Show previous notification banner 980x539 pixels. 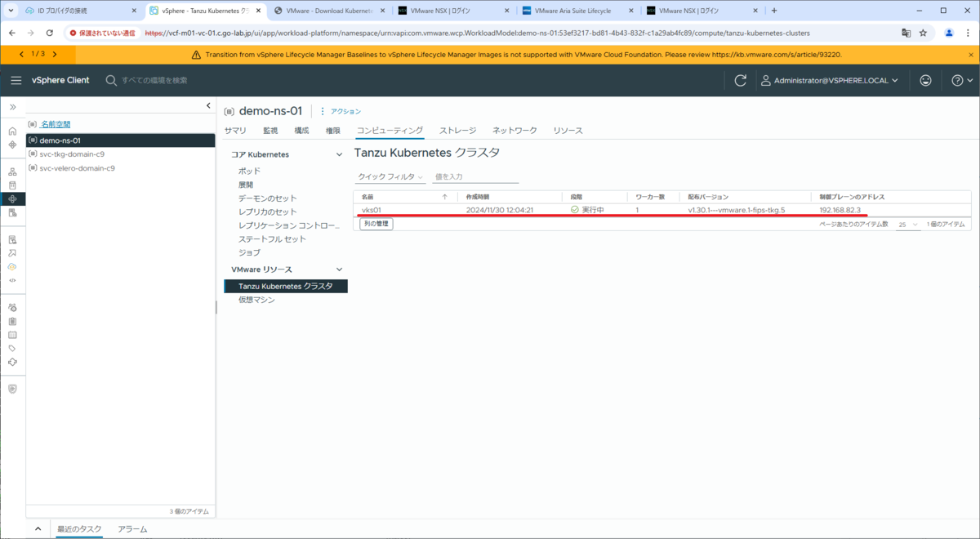(x=21, y=54)
